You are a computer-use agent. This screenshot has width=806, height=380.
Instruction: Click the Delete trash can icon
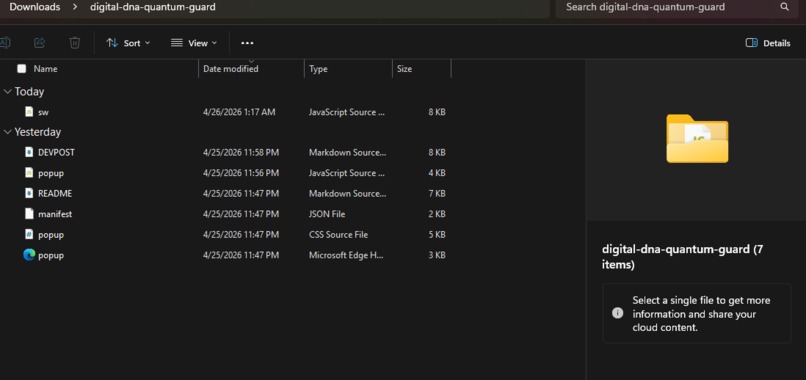[x=75, y=43]
